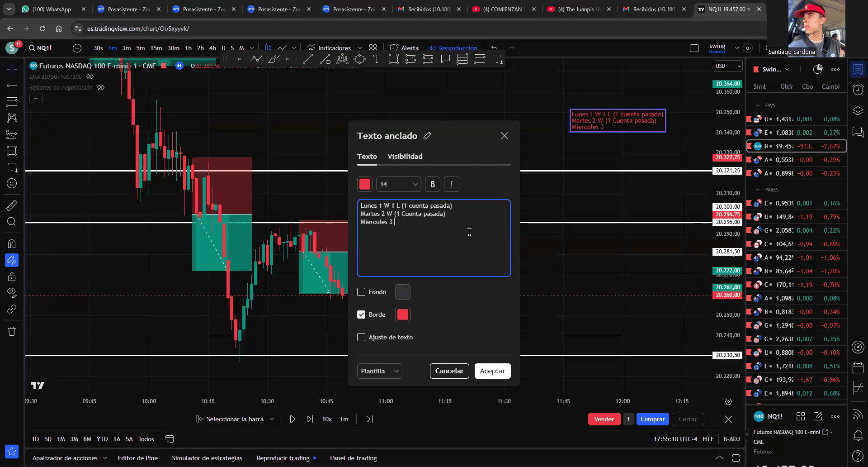Open the notifications bell icon
This screenshot has height=467, width=868.
click(858, 435)
